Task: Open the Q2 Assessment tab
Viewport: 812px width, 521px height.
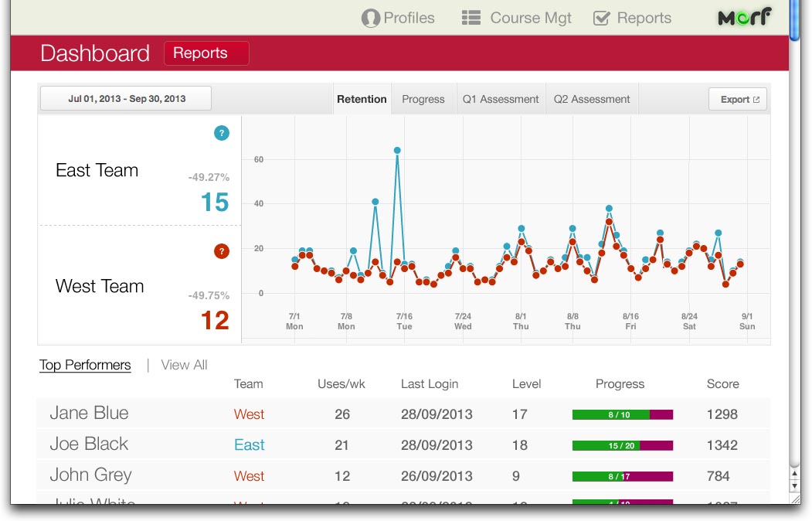Action: pyautogui.click(x=592, y=99)
